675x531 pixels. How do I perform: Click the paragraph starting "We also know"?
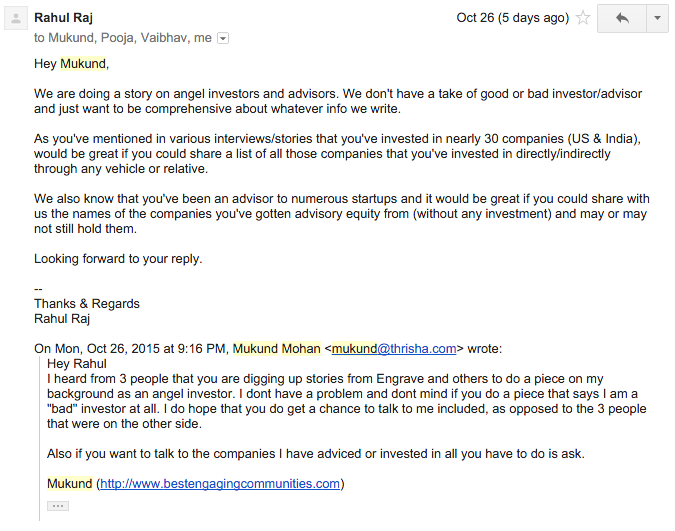click(340, 213)
